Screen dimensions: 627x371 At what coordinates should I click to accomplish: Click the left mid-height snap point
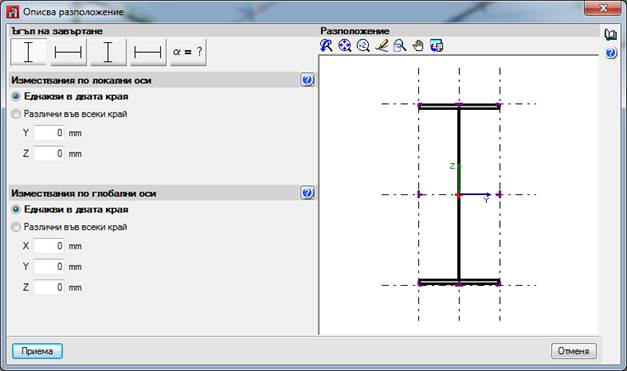[x=419, y=194]
